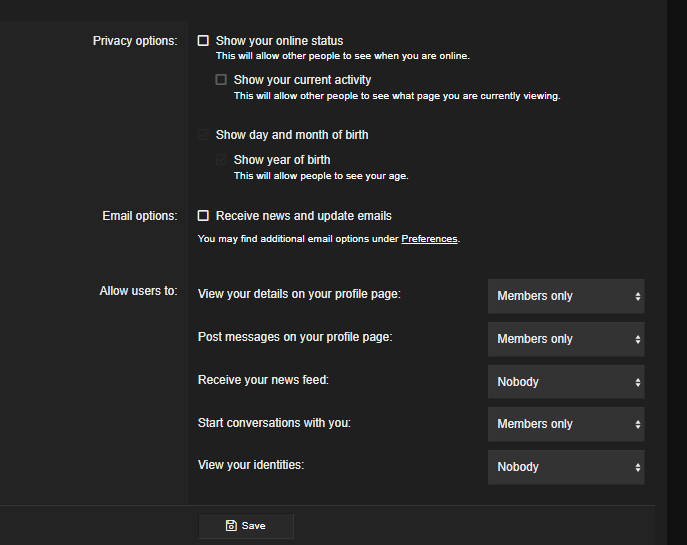687x545 pixels.
Task: Click the floppy disk icon on Save
Action: click(x=231, y=525)
